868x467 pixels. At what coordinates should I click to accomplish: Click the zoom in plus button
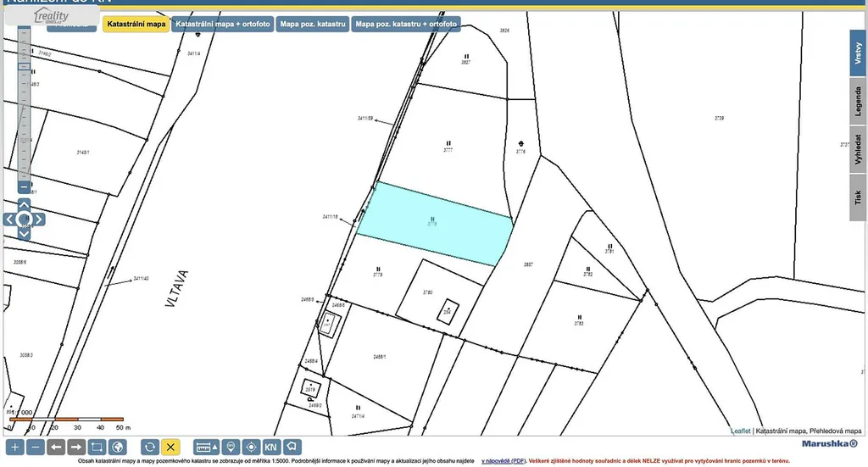15,447
